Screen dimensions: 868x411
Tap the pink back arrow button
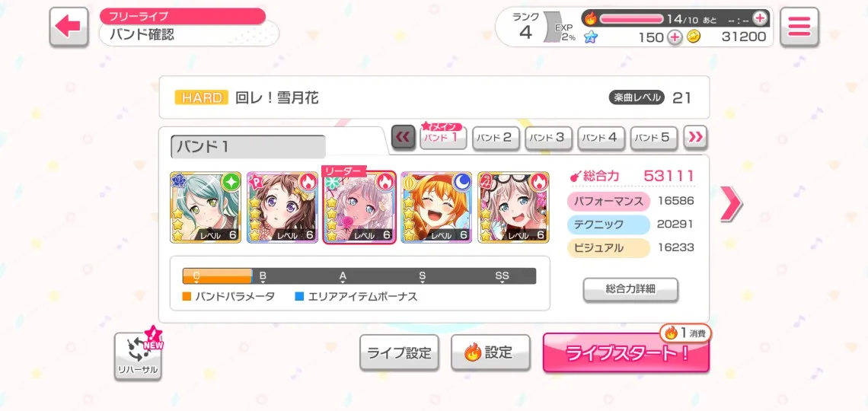(x=69, y=27)
